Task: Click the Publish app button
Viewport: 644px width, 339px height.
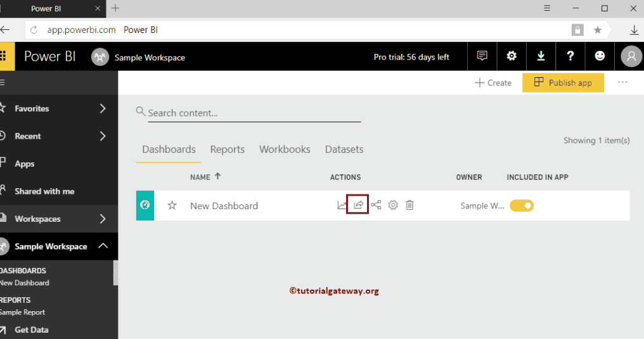Action: click(x=563, y=82)
